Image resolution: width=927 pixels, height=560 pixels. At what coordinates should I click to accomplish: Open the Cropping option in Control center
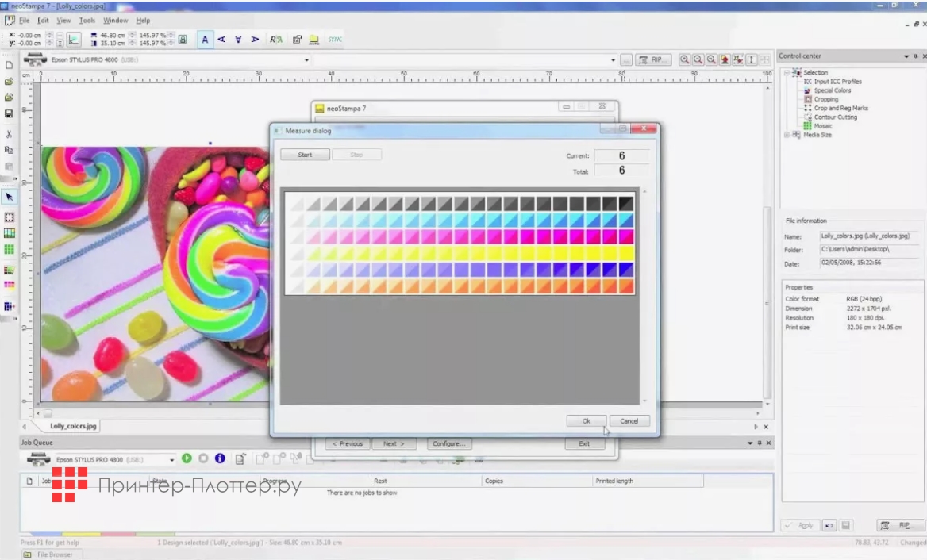pos(825,99)
